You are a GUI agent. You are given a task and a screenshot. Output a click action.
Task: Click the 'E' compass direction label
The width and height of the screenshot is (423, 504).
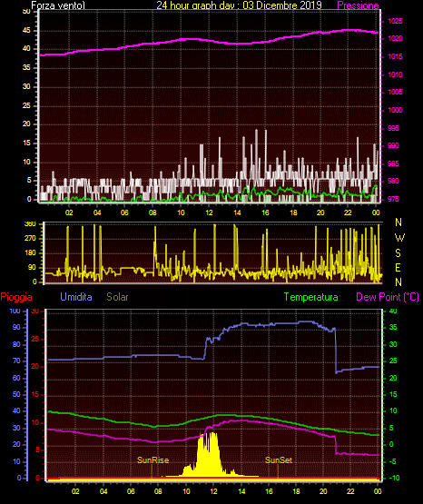click(x=398, y=267)
